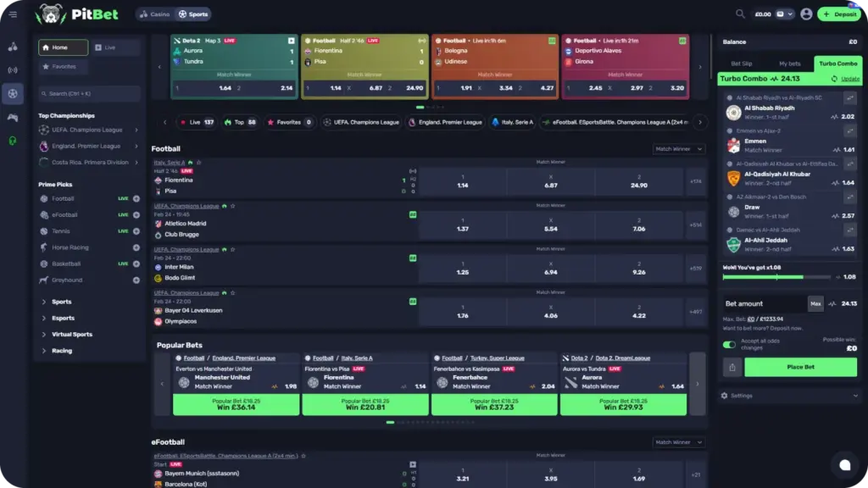This screenshot has width=868, height=488.
Task: Favorite the Italy Serie A star
Action: (x=198, y=163)
